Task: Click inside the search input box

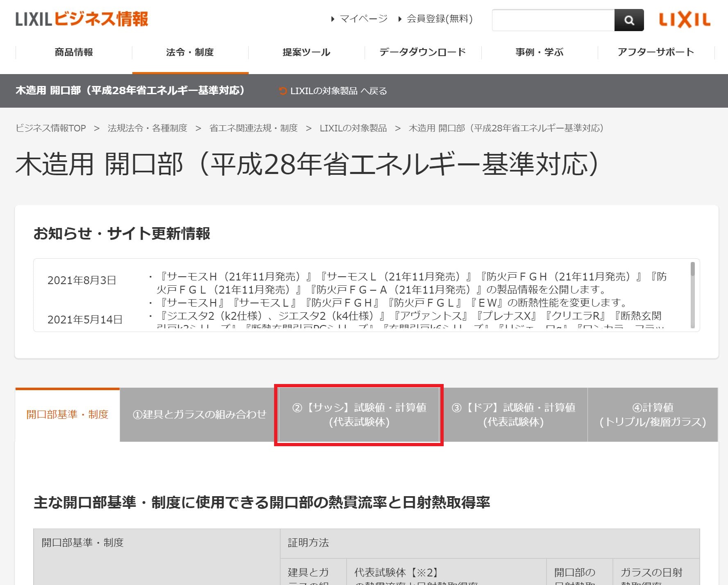Action: pos(553,19)
